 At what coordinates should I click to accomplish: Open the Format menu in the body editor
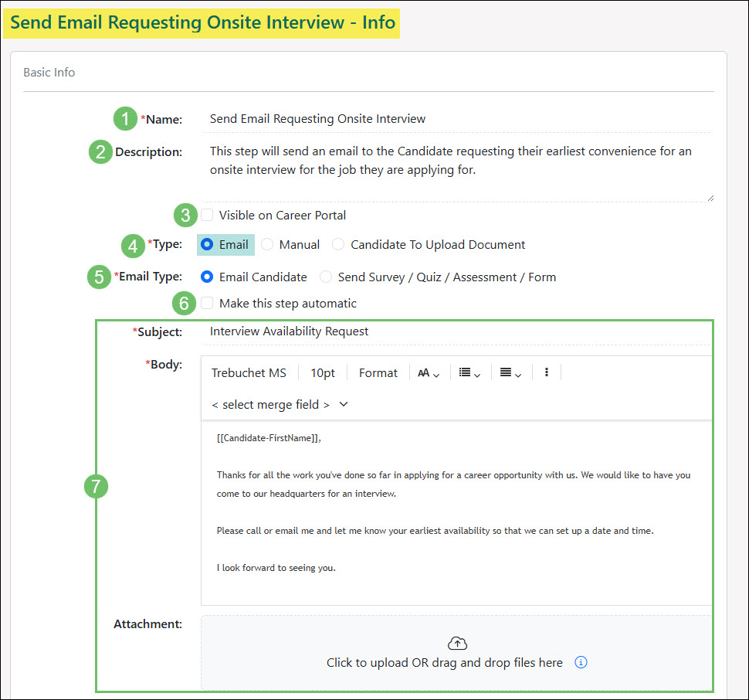click(x=378, y=372)
